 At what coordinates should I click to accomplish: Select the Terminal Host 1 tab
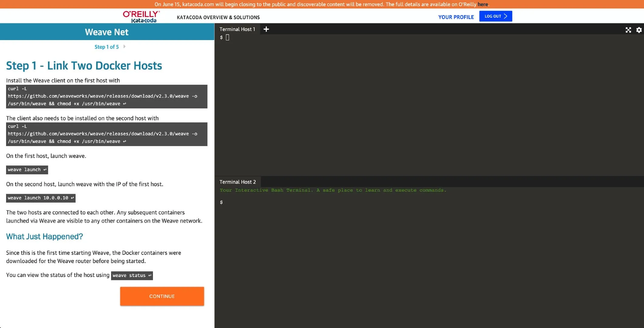237,29
